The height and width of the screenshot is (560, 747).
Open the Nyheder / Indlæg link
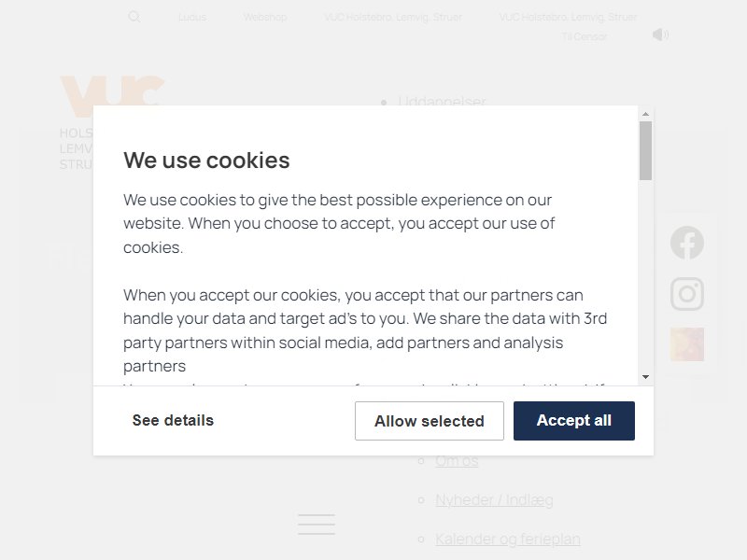click(494, 500)
